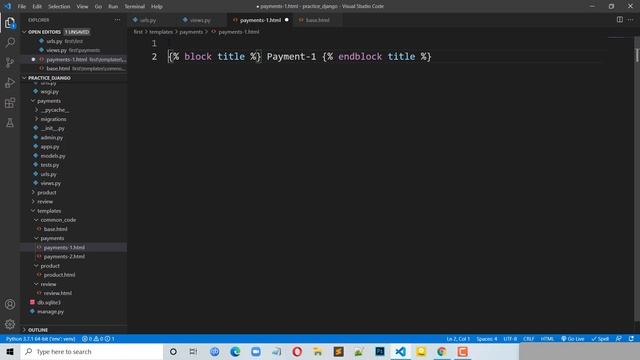
Task: Open the Run and Debug view
Action: point(10,82)
